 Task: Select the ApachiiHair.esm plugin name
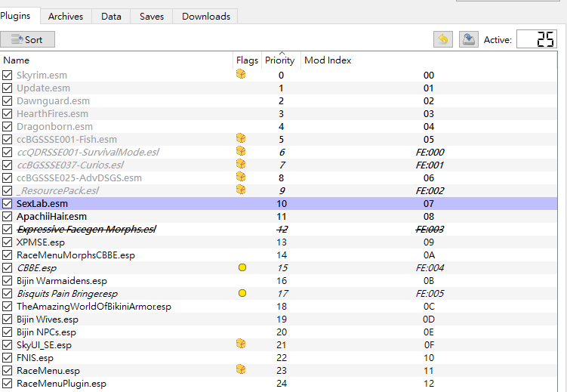click(x=51, y=217)
